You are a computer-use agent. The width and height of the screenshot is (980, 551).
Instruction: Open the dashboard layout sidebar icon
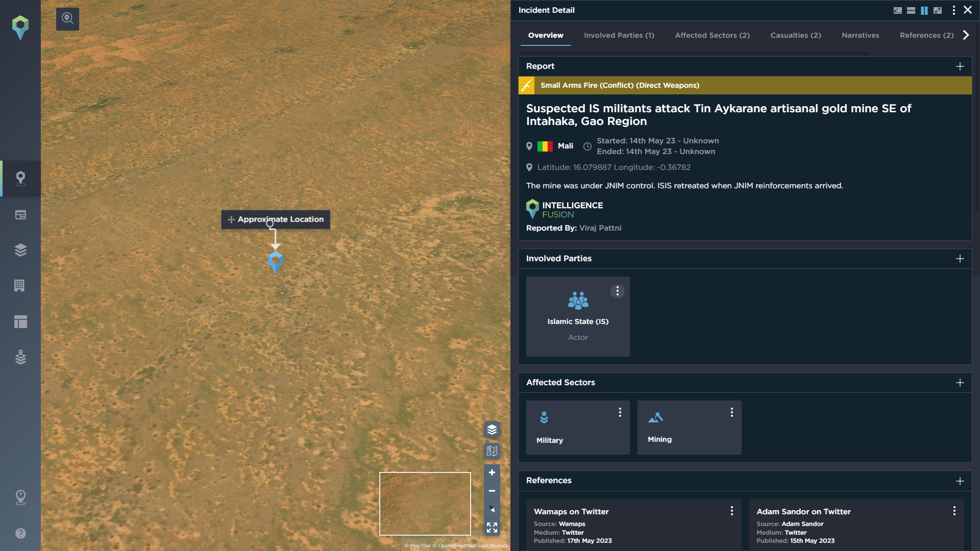tap(20, 322)
